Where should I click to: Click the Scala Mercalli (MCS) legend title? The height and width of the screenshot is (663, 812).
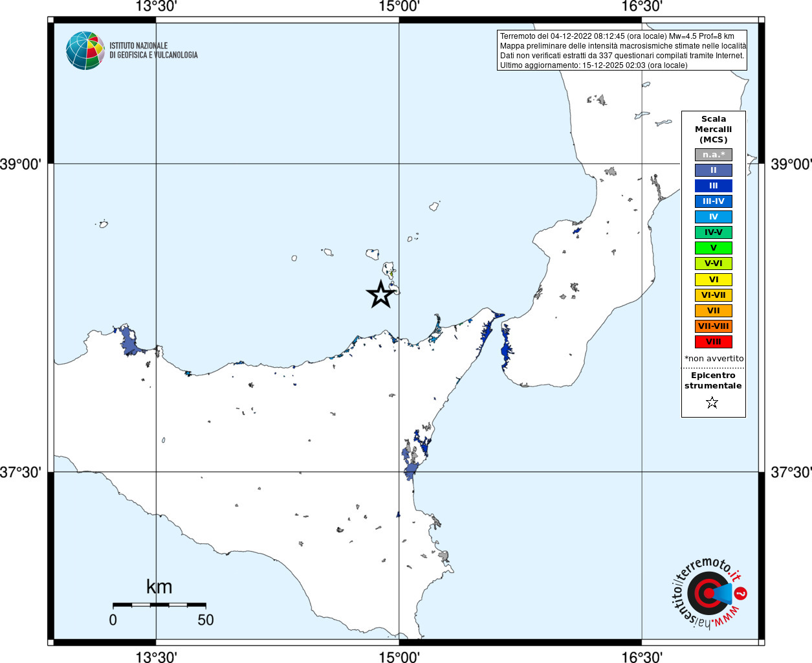click(x=714, y=129)
